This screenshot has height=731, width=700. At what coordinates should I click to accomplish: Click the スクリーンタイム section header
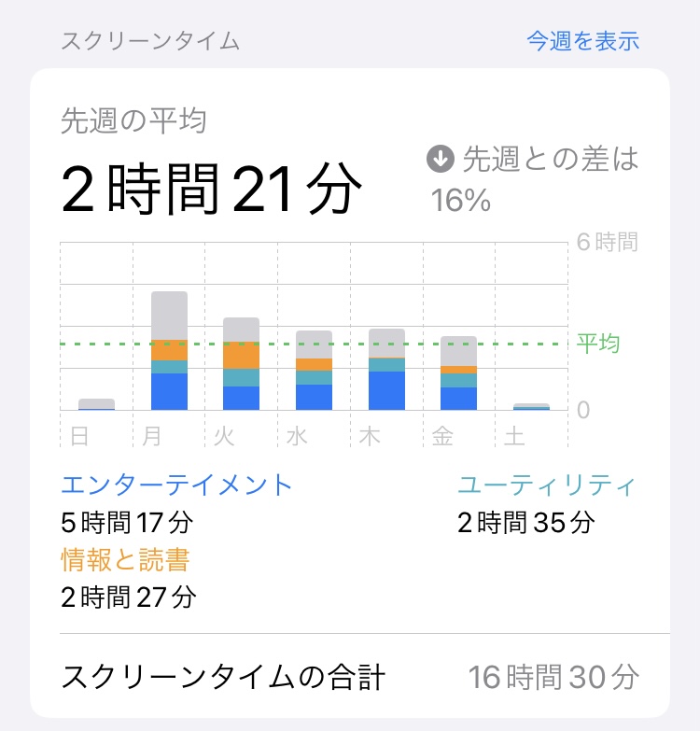[150, 41]
